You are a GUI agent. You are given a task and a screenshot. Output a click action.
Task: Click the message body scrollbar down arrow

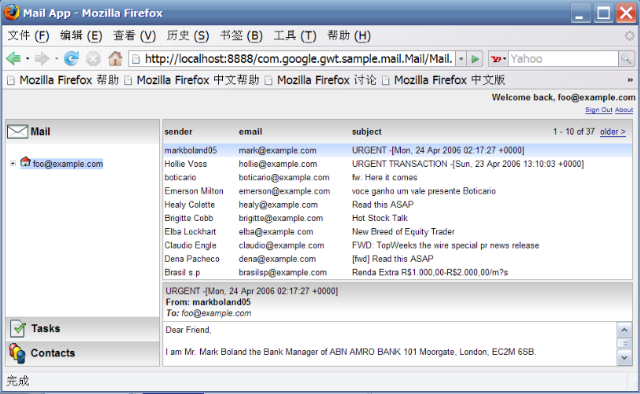(624, 358)
